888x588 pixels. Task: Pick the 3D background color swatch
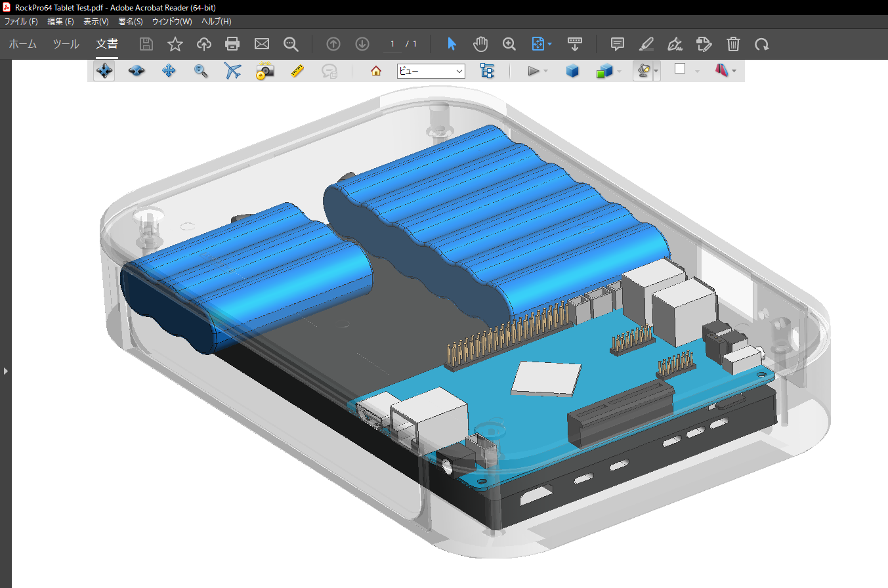(x=680, y=69)
